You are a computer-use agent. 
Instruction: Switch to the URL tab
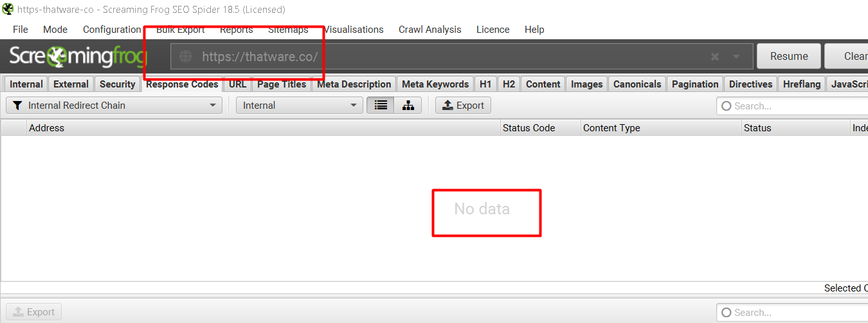[x=238, y=84]
